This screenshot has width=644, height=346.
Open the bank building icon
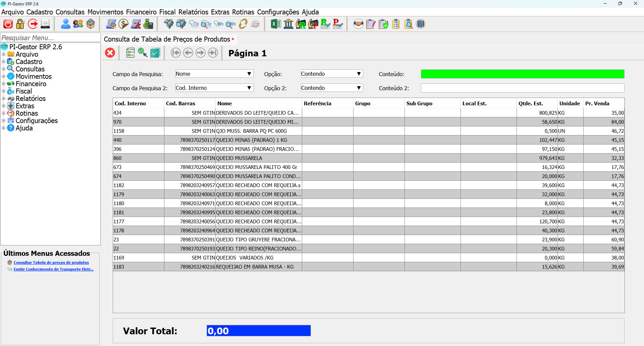coord(288,24)
